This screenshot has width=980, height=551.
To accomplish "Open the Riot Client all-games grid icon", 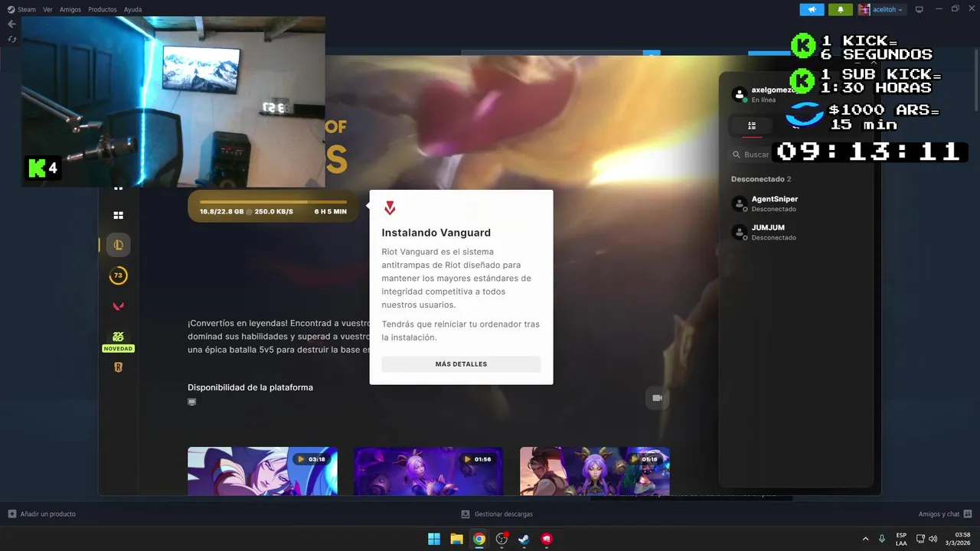I will pos(118,216).
